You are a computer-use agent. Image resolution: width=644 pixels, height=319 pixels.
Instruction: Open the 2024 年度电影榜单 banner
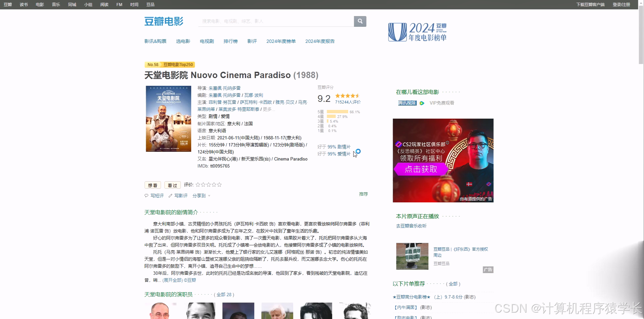(x=417, y=32)
